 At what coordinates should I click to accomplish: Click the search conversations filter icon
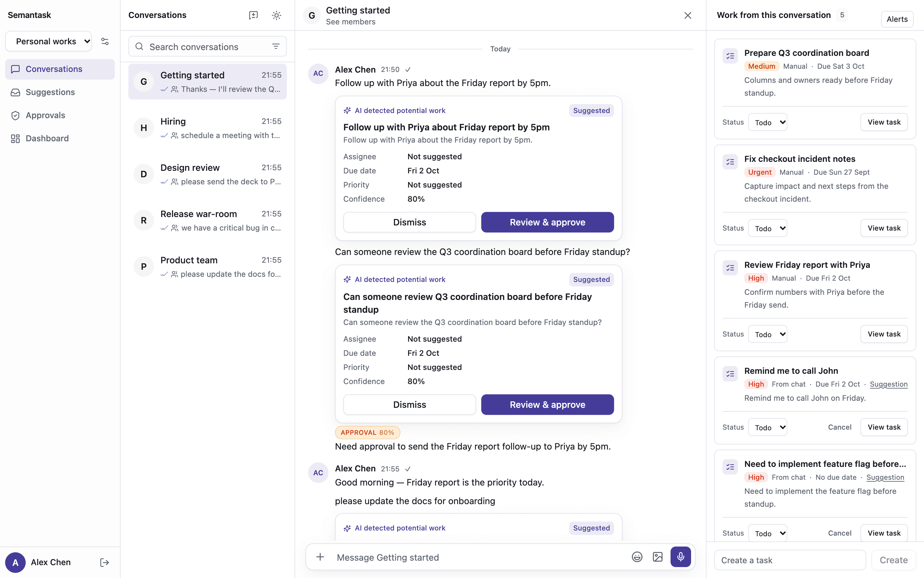click(x=276, y=47)
